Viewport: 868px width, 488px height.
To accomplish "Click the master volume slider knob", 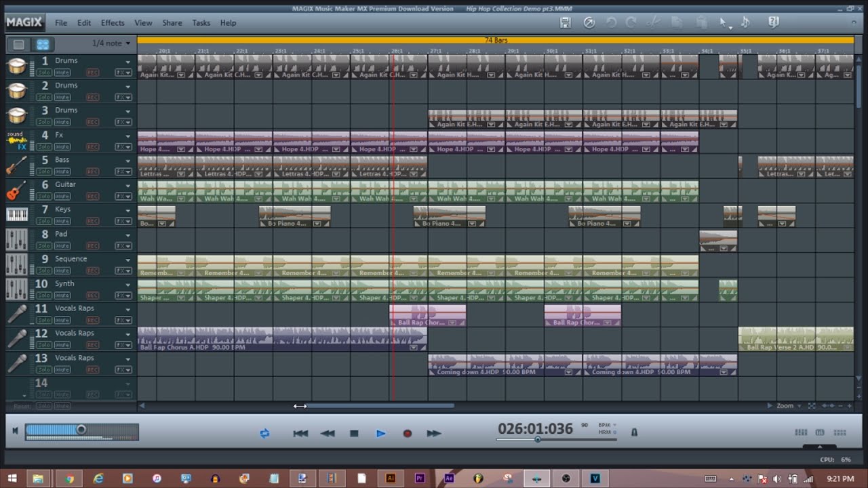I will tap(81, 430).
